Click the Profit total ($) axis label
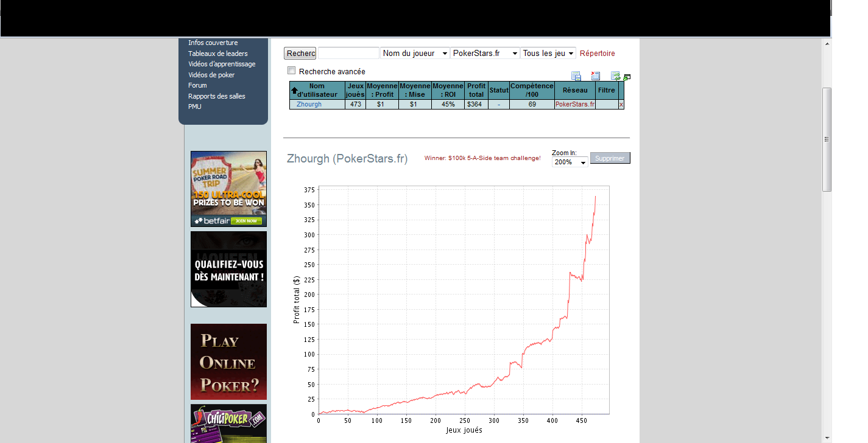This screenshot has height=443, width=868. [x=297, y=299]
